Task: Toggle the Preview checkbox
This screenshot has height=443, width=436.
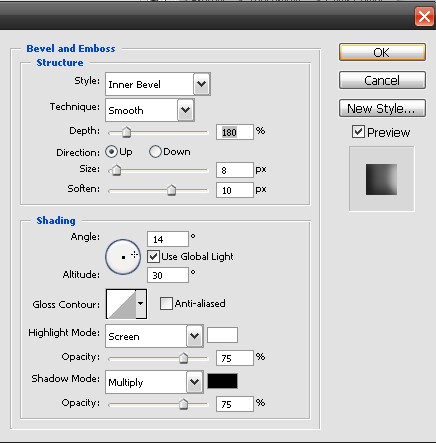Action: coord(358,132)
